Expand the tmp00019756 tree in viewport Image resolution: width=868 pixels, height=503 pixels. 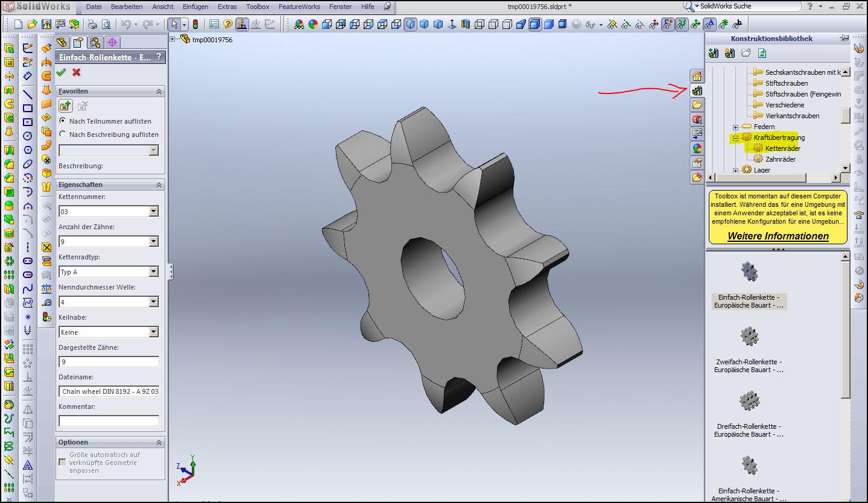[173, 39]
